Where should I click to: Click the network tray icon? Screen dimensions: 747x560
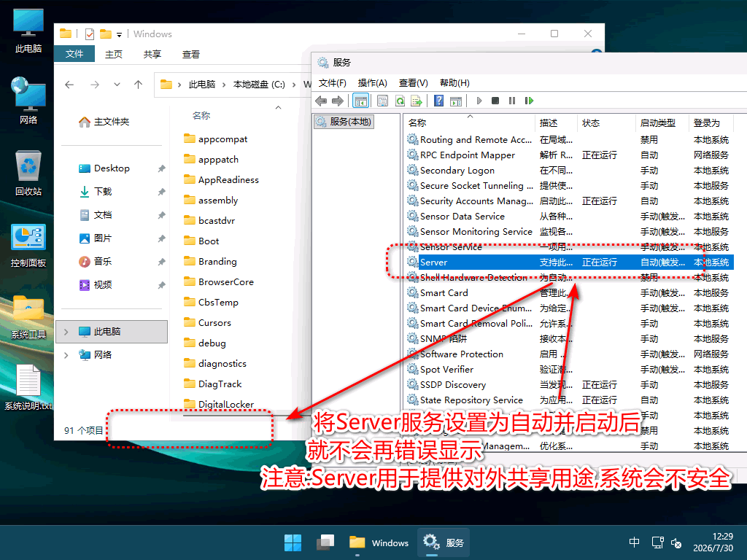point(657,542)
